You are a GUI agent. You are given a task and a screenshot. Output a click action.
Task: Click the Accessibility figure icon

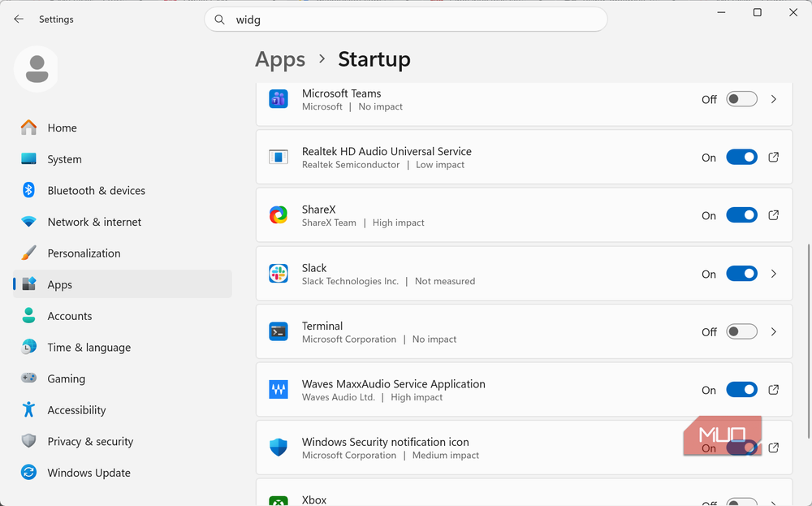(29, 409)
